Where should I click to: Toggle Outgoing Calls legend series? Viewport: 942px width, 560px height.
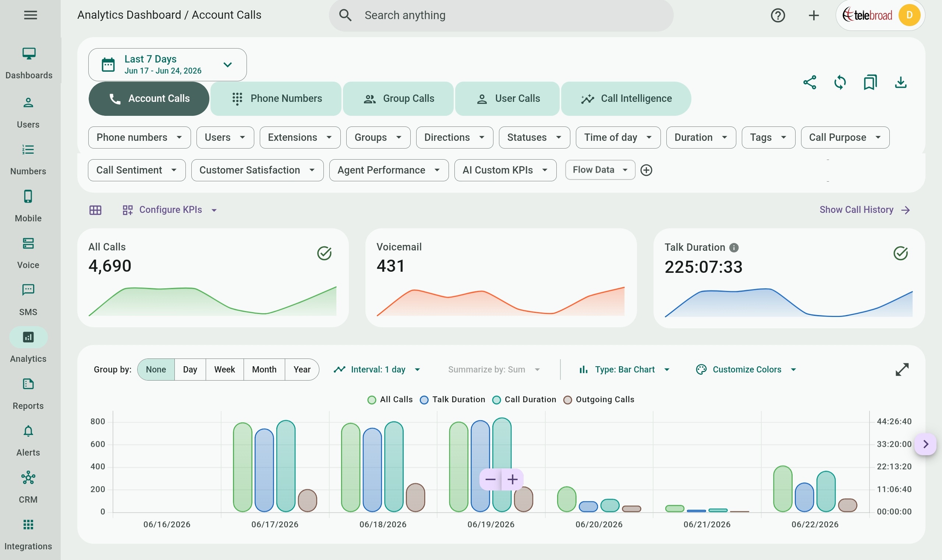point(598,399)
